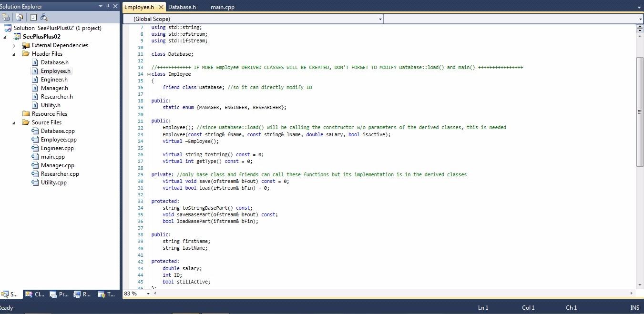
Task: Open Database.h in Header Files
Action: pyautogui.click(x=54, y=62)
